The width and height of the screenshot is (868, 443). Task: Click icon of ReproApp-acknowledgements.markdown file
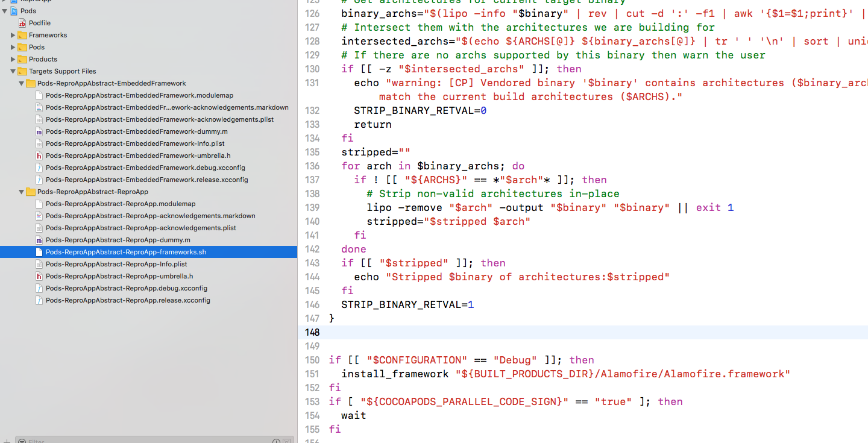[x=39, y=216]
